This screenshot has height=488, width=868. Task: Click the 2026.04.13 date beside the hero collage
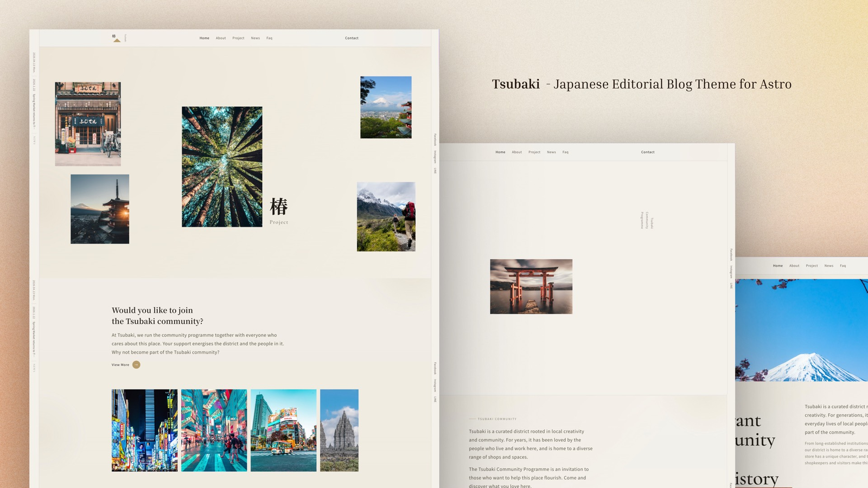(x=34, y=62)
